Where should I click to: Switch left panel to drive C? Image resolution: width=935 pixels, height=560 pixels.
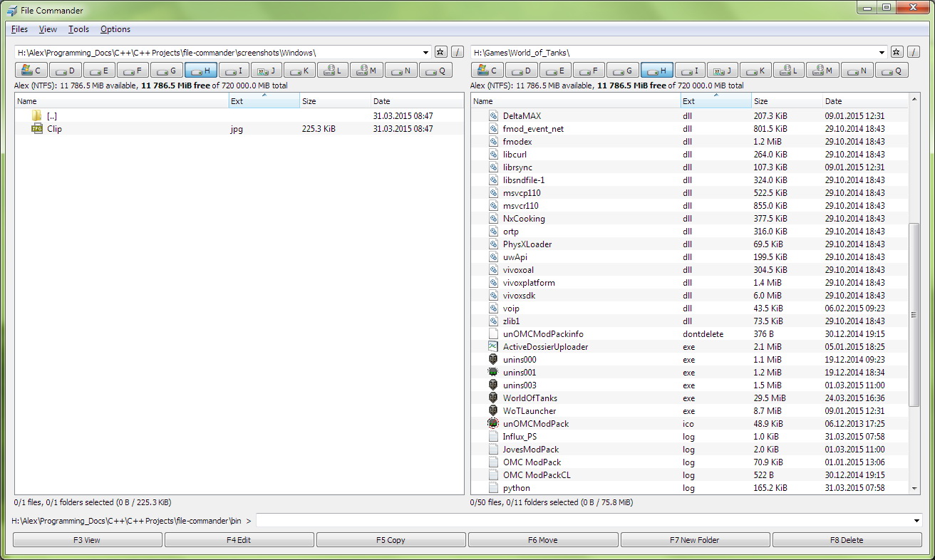tap(31, 71)
